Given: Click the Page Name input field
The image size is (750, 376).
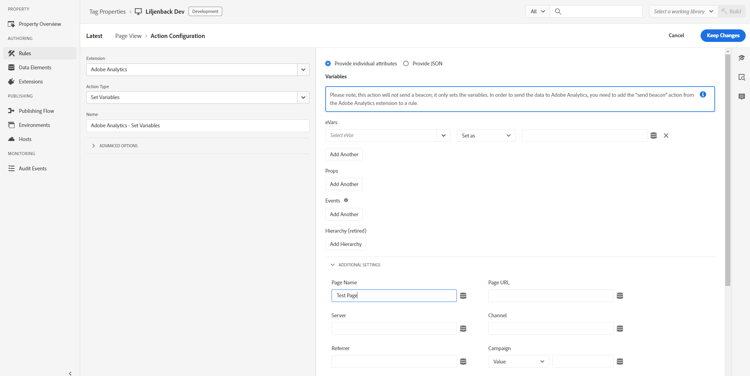Looking at the screenshot, I should 394,296.
